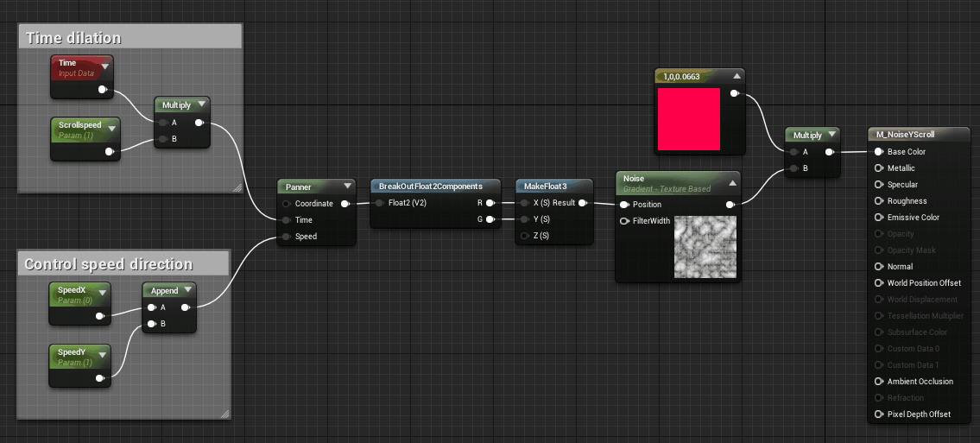Viewport: 980px width, 443px height.
Task: Click the A input of the Time dilation Multiply
Action: click(163, 123)
